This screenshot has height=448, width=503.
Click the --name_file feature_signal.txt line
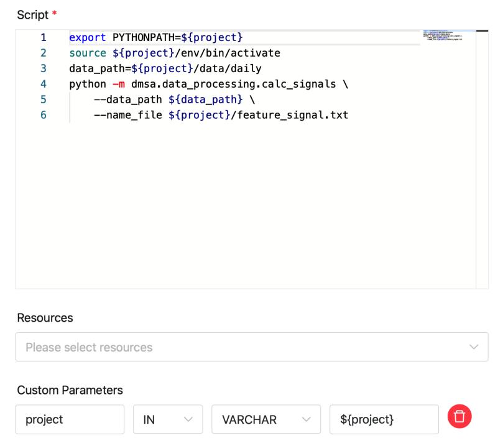[221, 115]
